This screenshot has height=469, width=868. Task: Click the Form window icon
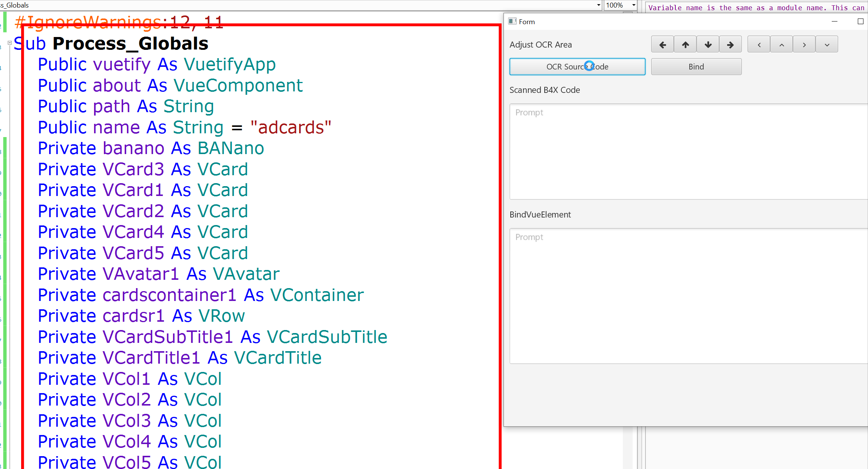(x=512, y=22)
